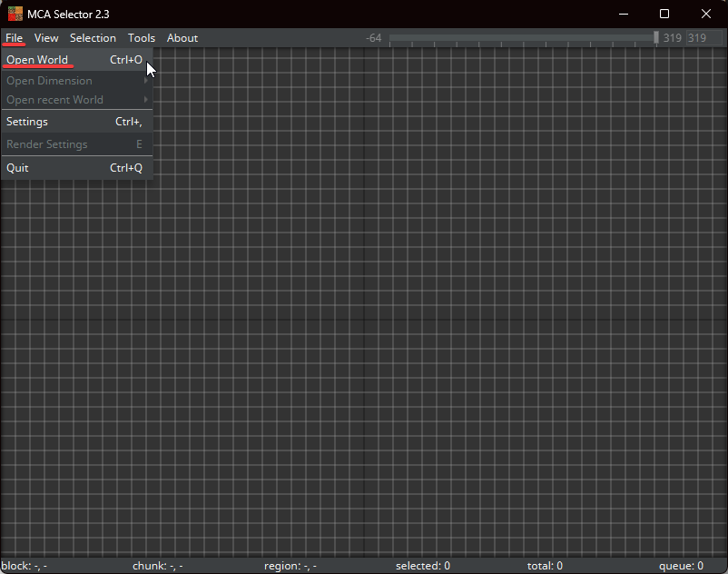Open the View menu
Image resolution: width=728 pixels, height=574 pixels.
(x=46, y=38)
